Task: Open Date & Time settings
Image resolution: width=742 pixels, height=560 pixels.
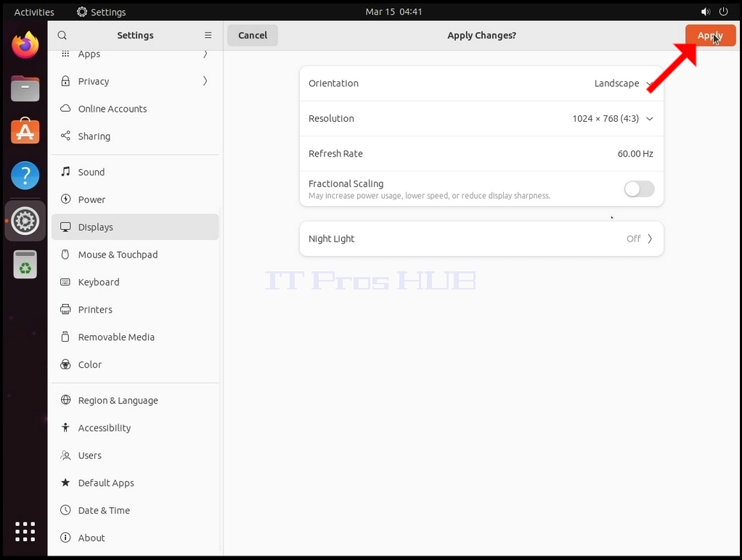Action: pyautogui.click(x=135, y=510)
